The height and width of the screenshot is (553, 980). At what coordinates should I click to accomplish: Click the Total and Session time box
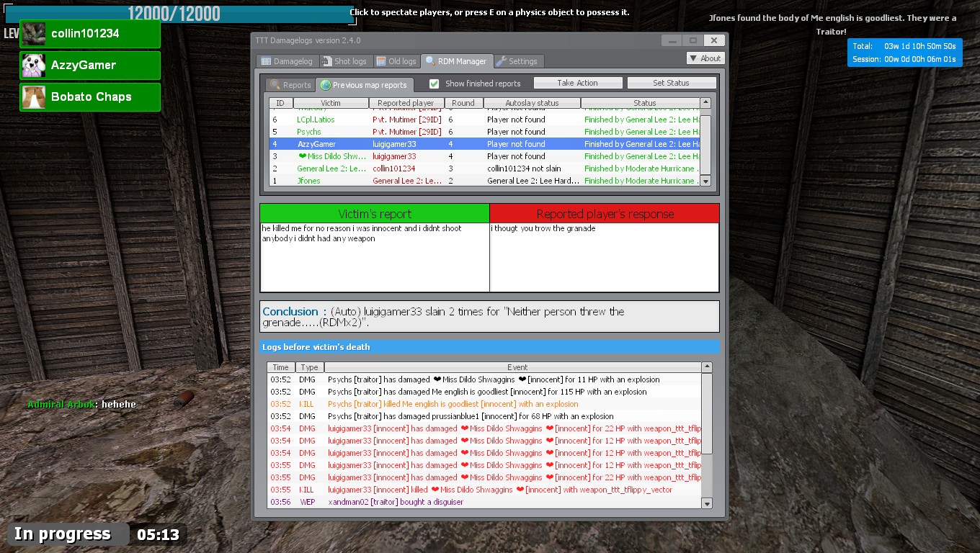905,53
